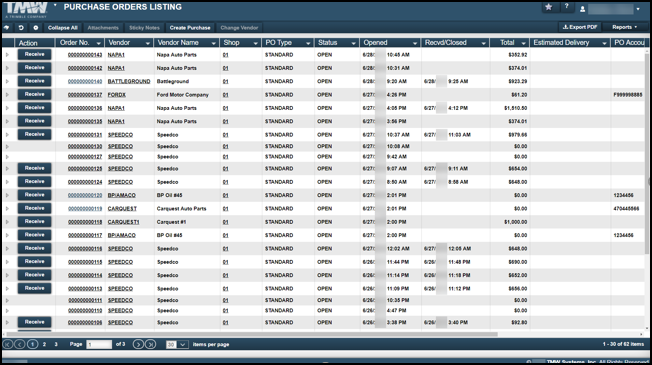Open the Sticky Notes toolbar item

144,28
